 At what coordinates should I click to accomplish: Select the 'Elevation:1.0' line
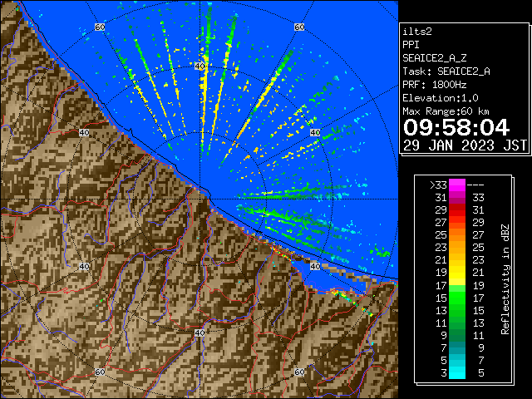pyautogui.click(x=441, y=98)
